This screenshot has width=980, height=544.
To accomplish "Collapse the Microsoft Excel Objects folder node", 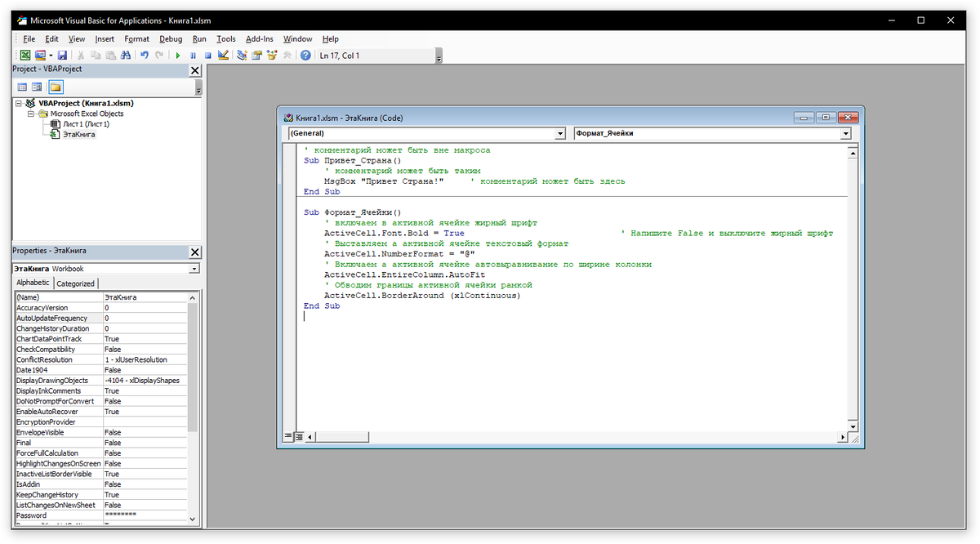I will click(31, 114).
